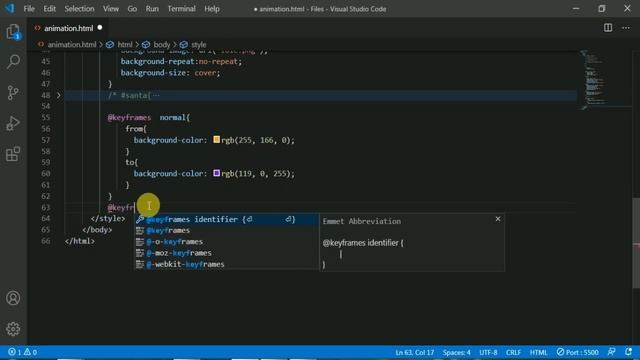
Task: Click the HTML language mode selector
Action: [538, 352]
